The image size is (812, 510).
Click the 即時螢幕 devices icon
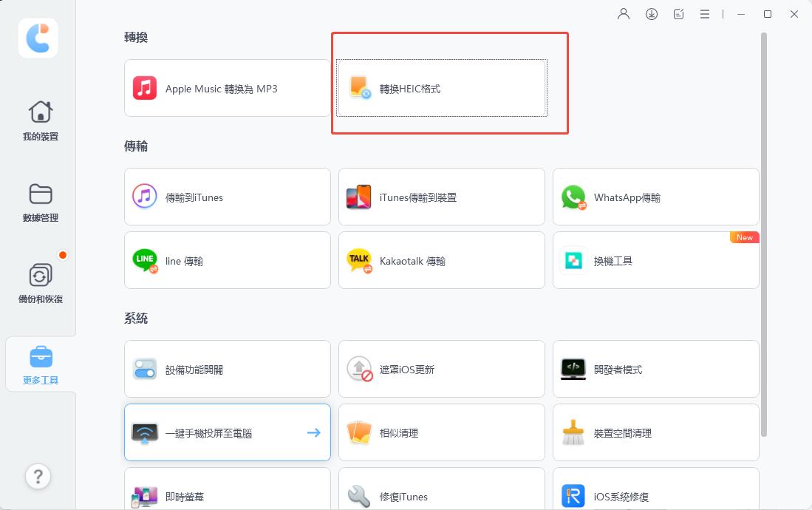click(x=145, y=497)
